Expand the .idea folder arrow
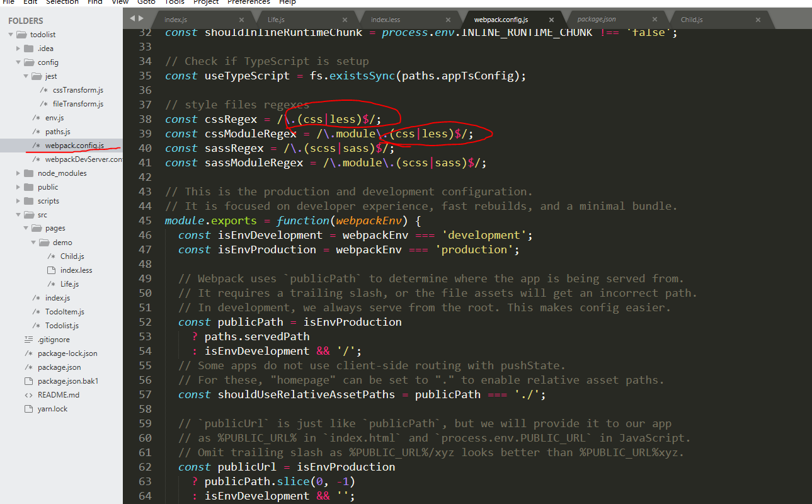 pos(18,49)
